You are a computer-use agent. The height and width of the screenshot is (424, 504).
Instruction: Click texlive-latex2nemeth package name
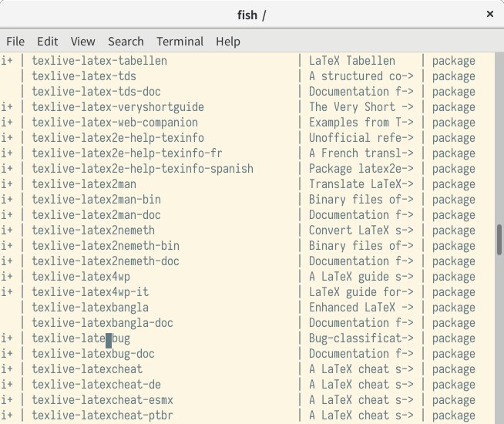(93, 231)
